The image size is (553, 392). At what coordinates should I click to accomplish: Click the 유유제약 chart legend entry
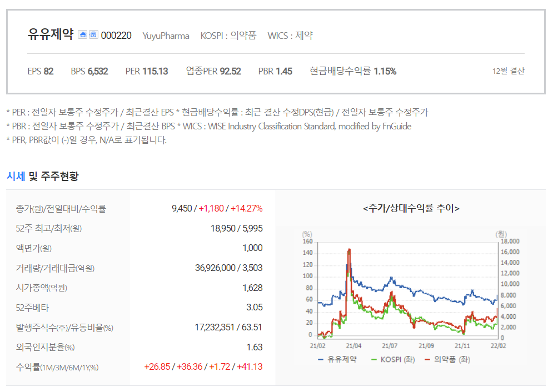point(337,360)
